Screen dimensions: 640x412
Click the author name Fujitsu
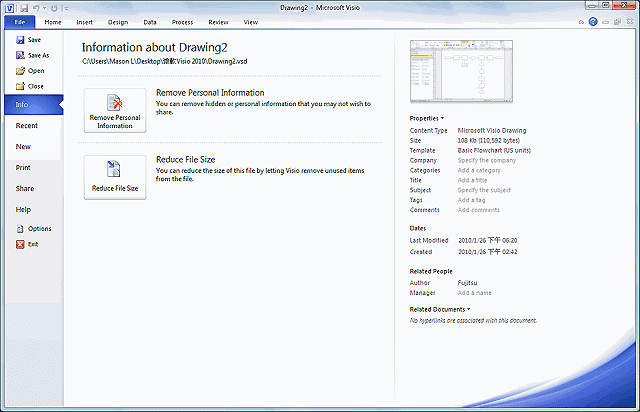coord(467,283)
